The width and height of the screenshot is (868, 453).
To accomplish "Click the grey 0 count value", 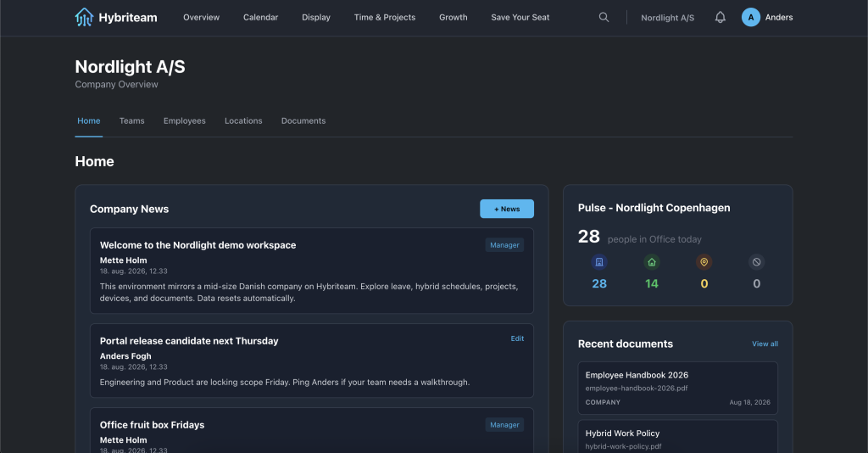I will [757, 283].
